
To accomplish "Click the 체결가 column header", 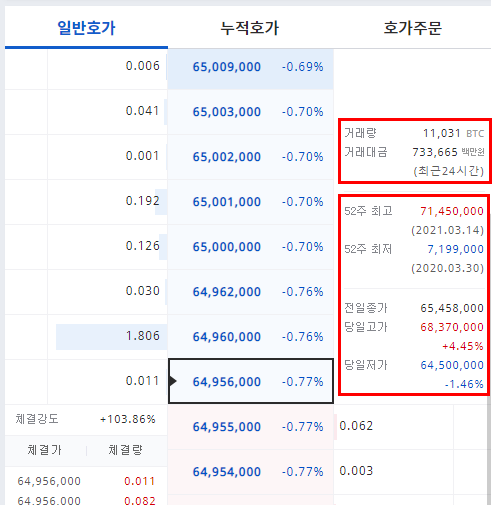I will (x=44, y=450).
